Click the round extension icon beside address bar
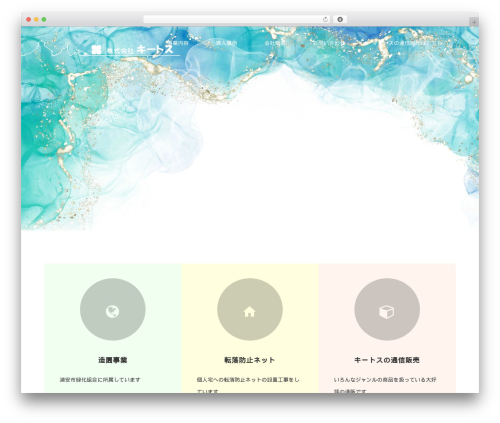The height and width of the screenshot is (423, 500). pyautogui.click(x=340, y=19)
